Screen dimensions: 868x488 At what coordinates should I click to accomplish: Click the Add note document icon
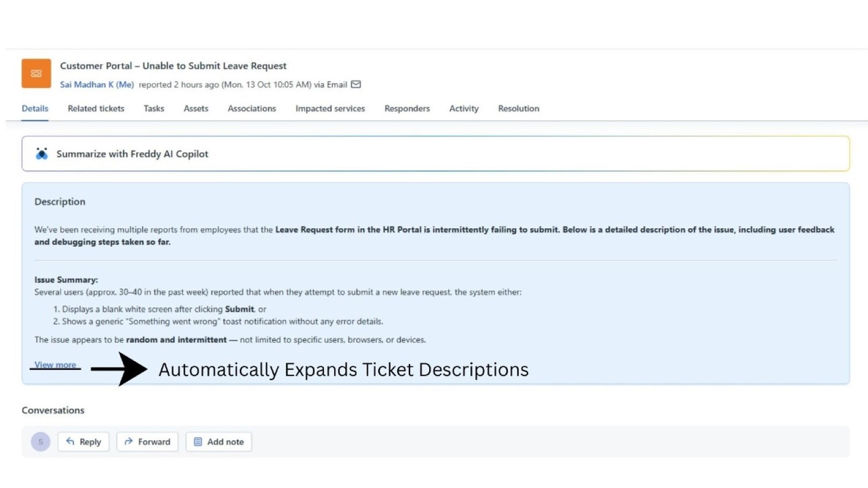[198, 441]
